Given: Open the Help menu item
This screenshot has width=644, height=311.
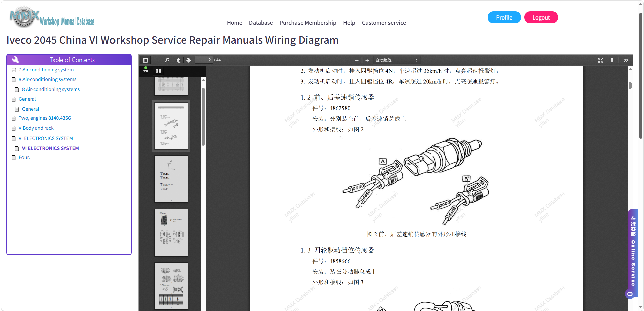Looking at the screenshot, I should click(x=349, y=23).
